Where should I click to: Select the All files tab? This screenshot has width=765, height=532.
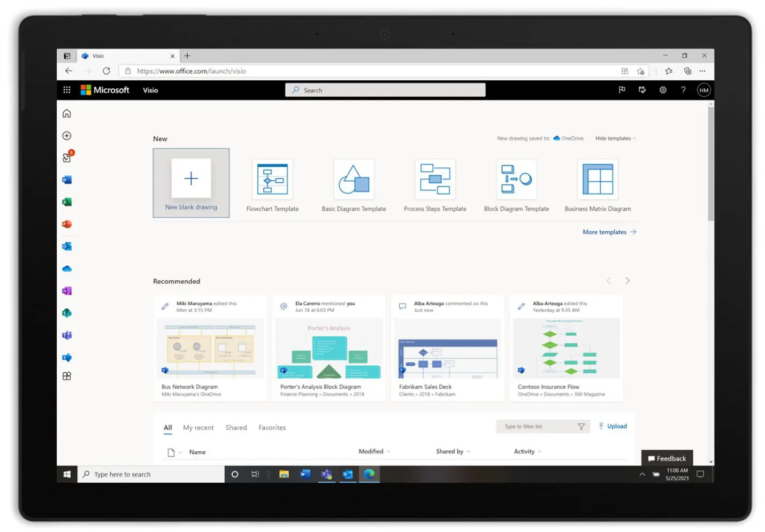pyautogui.click(x=168, y=428)
